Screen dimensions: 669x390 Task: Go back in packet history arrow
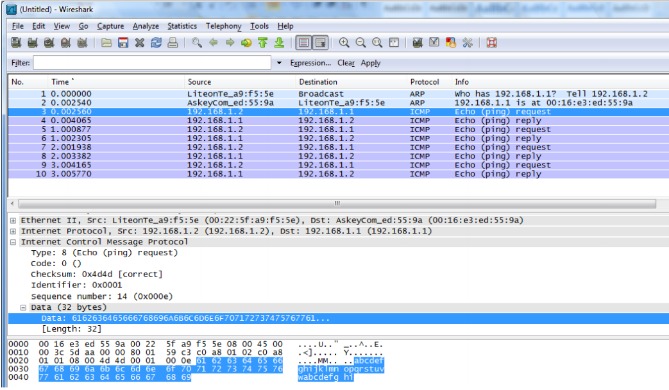point(213,43)
